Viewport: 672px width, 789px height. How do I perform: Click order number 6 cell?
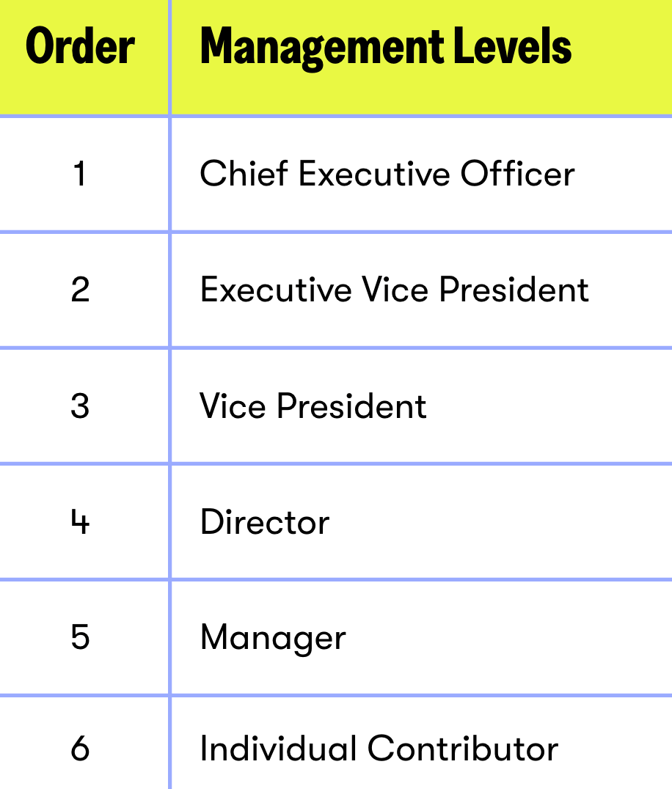click(80, 749)
